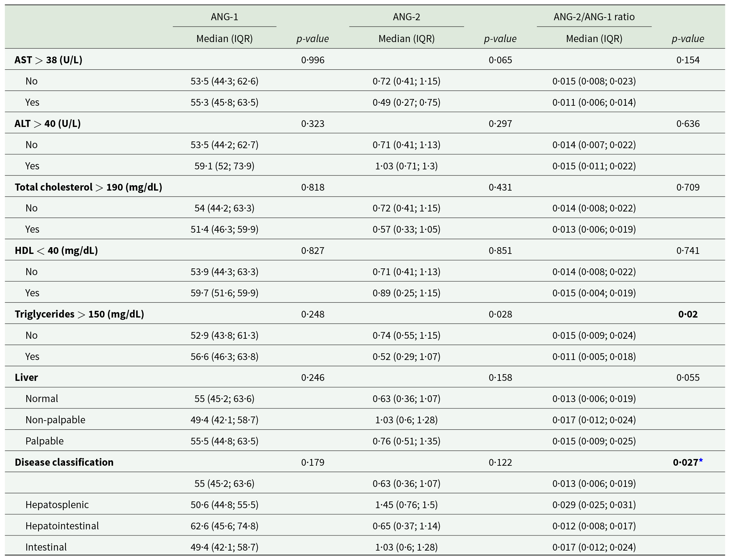Click the Total cholesterol > 190 row label
This screenshot has width=730, height=560.
[88, 187]
